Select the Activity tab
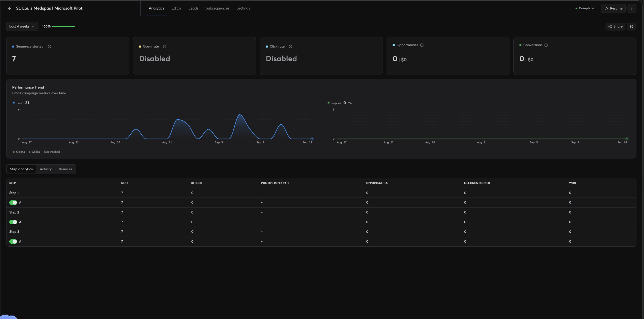Image resolution: width=644 pixels, height=319 pixels. [x=46, y=169]
